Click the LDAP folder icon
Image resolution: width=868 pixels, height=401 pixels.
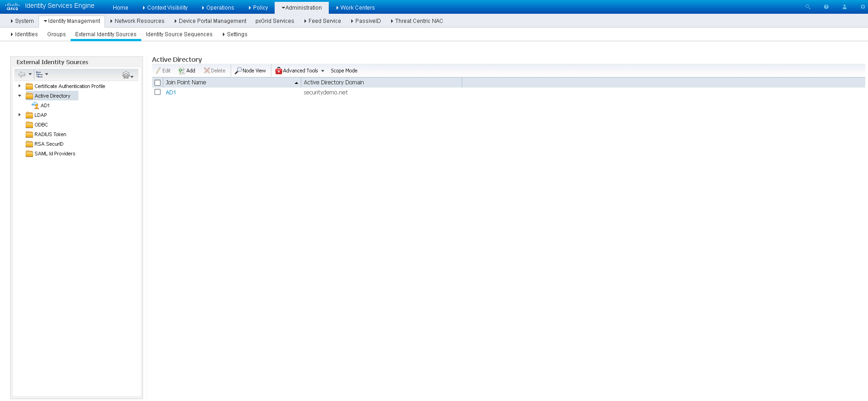point(29,115)
